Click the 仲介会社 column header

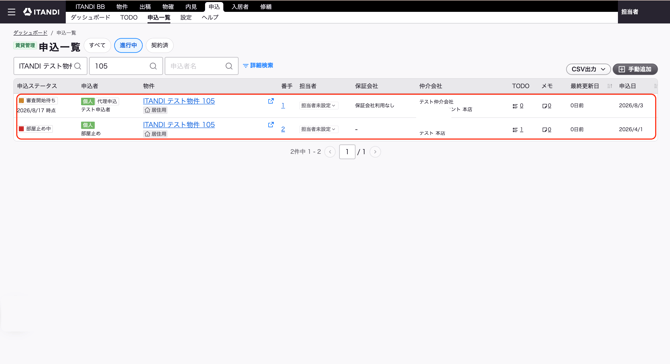pos(430,86)
